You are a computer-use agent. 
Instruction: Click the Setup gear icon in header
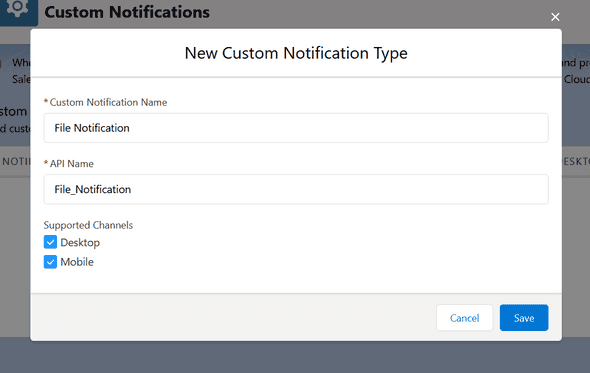coord(17,8)
